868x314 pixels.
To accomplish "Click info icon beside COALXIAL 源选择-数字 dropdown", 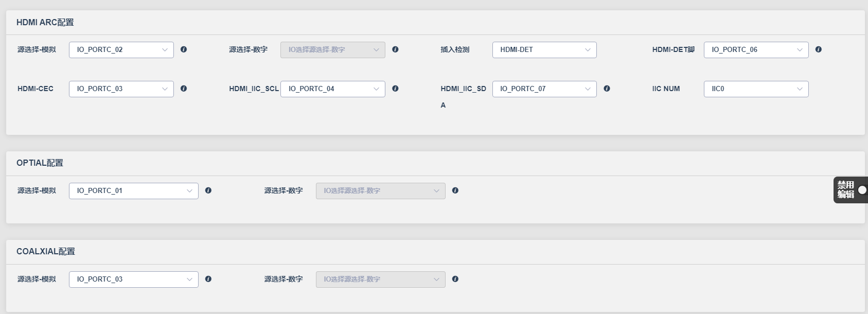I will pos(455,279).
